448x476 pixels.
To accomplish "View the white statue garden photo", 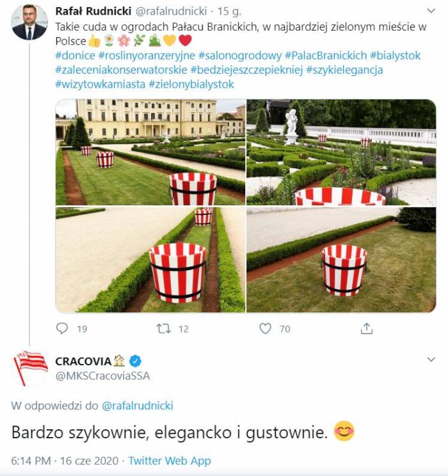I will click(341, 152).
